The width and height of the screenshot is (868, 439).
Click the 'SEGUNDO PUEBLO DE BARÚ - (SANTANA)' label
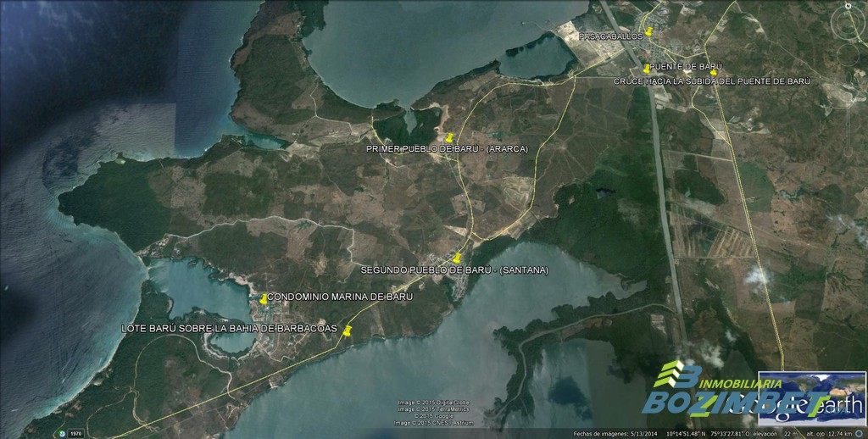coord(454,270)
